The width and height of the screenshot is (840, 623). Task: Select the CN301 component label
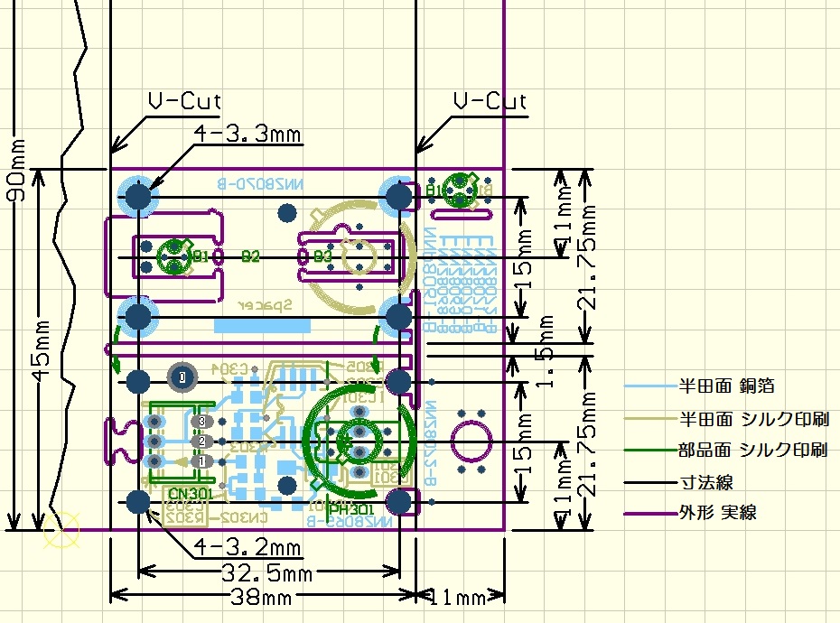[191, 493]
